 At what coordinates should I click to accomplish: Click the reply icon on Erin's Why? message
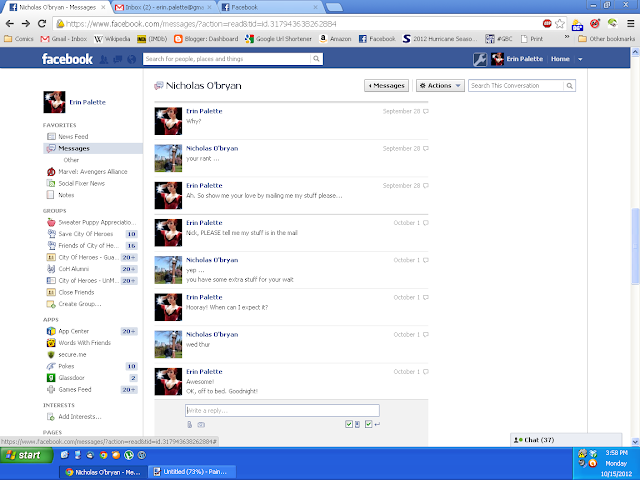click(x=426, y=111)
